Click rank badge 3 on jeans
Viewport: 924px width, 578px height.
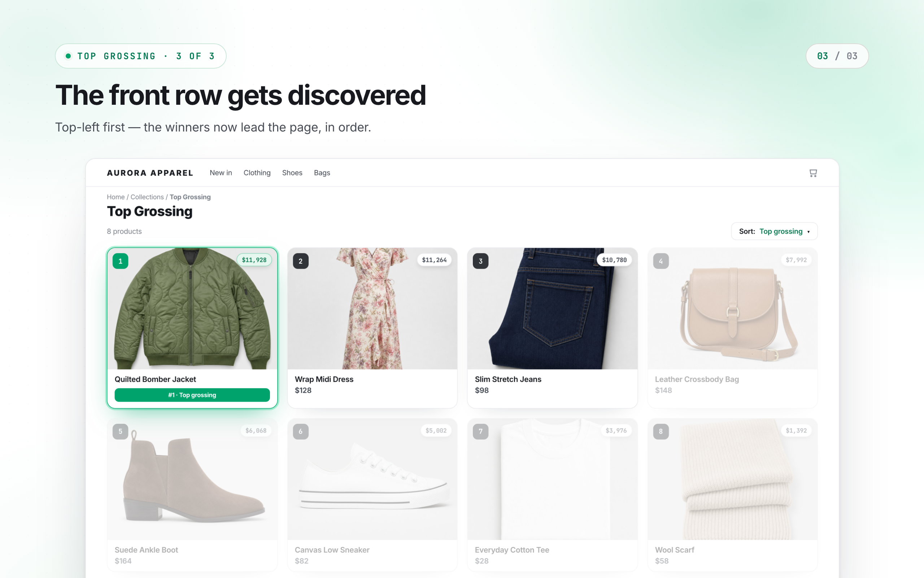[481, 261]
